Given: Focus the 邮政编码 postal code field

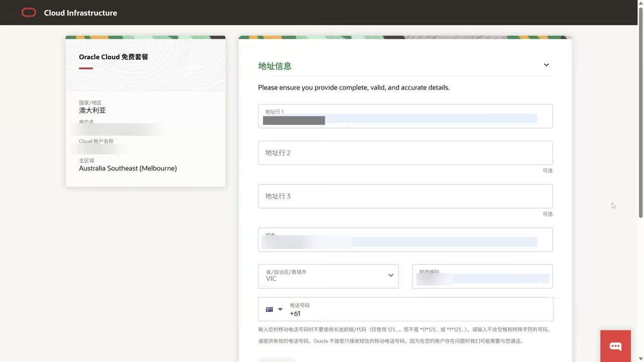Looking at the screenshot, I should tap(482, 276).
